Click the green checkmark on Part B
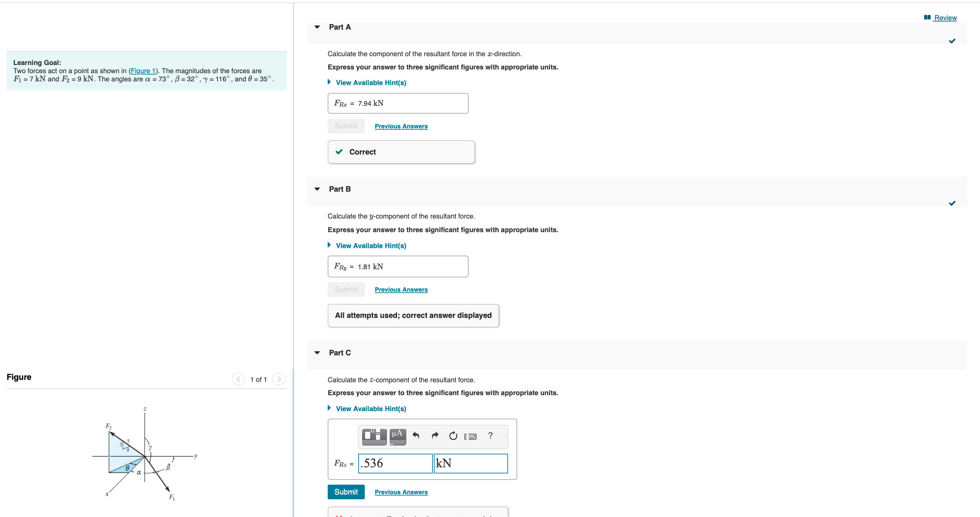Image resolution: width=980 pixels, height=517 pixels. tap(953, 203)
